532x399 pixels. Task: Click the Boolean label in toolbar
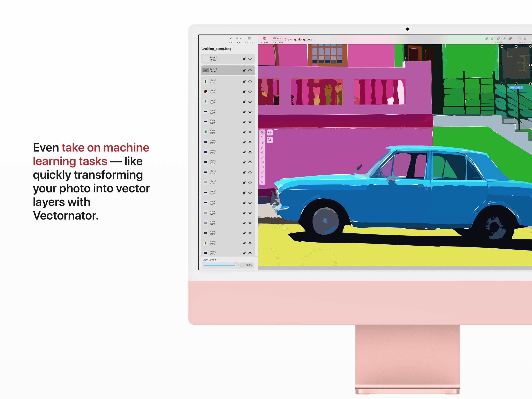pyautogui.click(x=499, y=43)
